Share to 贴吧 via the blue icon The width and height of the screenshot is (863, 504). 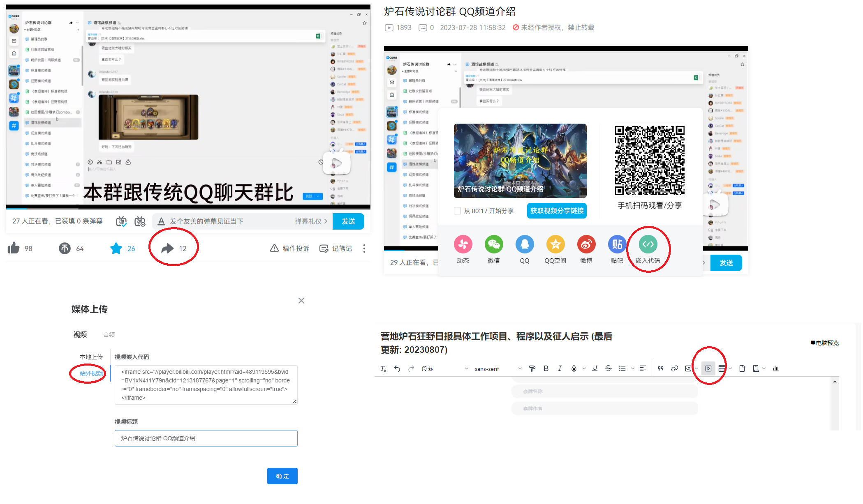coord(617,244)
